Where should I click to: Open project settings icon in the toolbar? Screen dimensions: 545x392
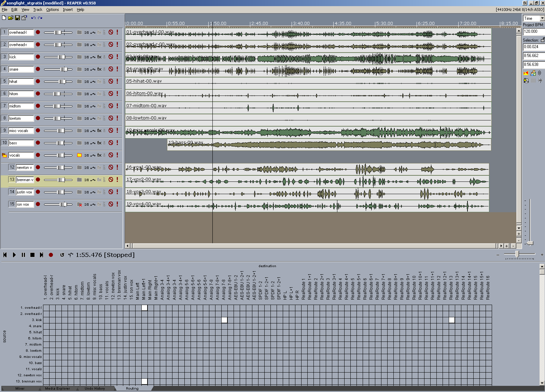pyautogui.click(x=24, y=18)
